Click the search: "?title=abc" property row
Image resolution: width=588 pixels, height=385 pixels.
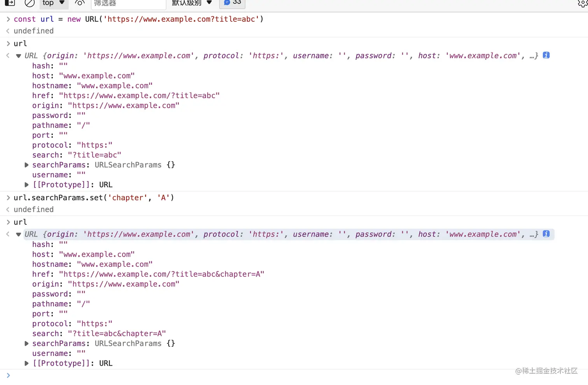pos(77,155)
